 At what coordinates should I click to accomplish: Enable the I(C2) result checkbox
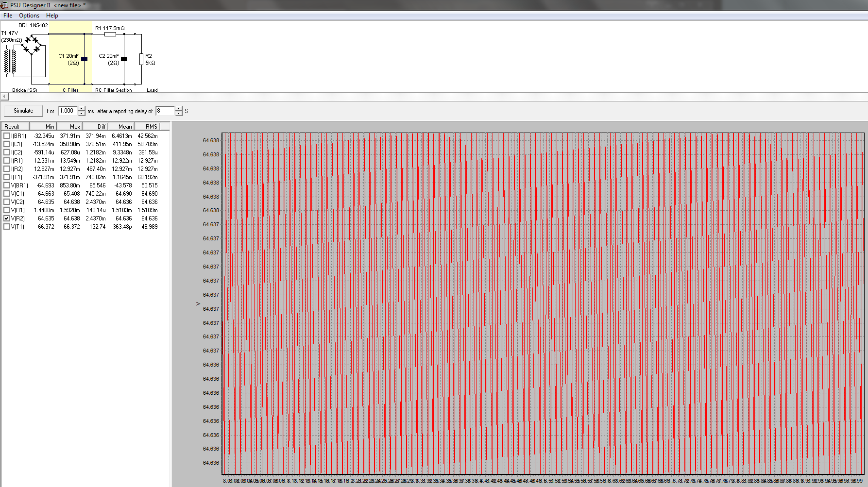[6, 152]
